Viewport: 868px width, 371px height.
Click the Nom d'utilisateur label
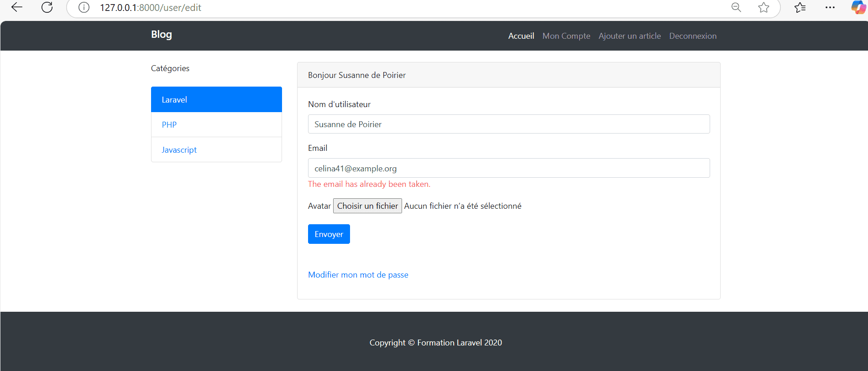339,104
